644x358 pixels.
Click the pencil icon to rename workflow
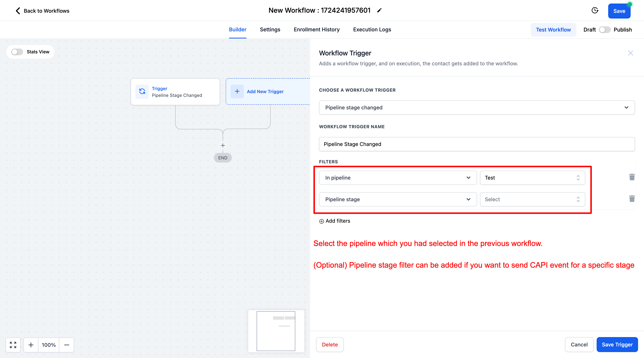(379, 10)
